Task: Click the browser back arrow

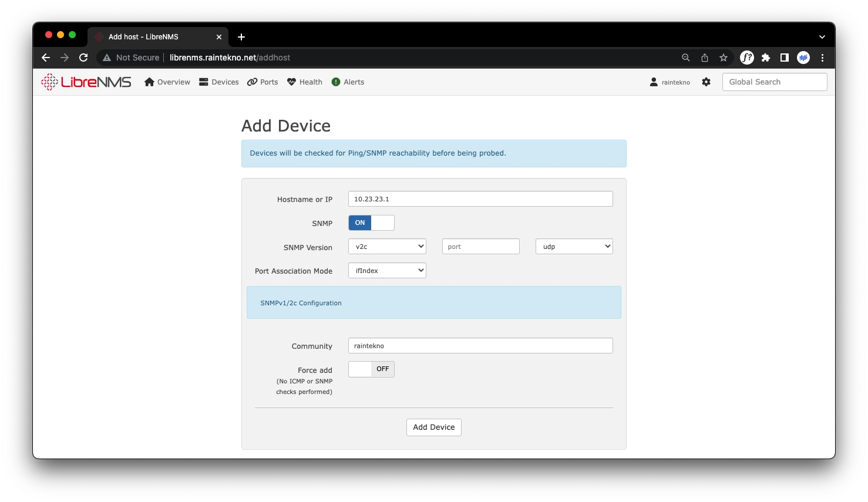Action: [x=46, y=58]
